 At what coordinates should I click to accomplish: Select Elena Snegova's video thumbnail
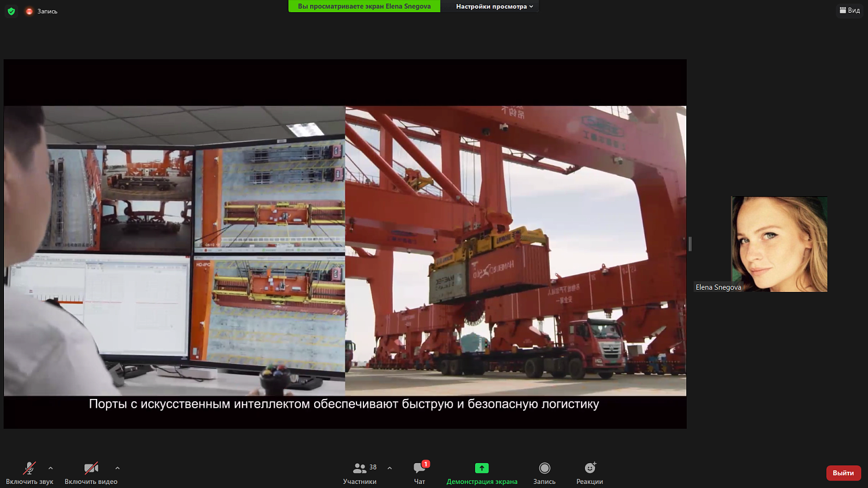[779, 243]
